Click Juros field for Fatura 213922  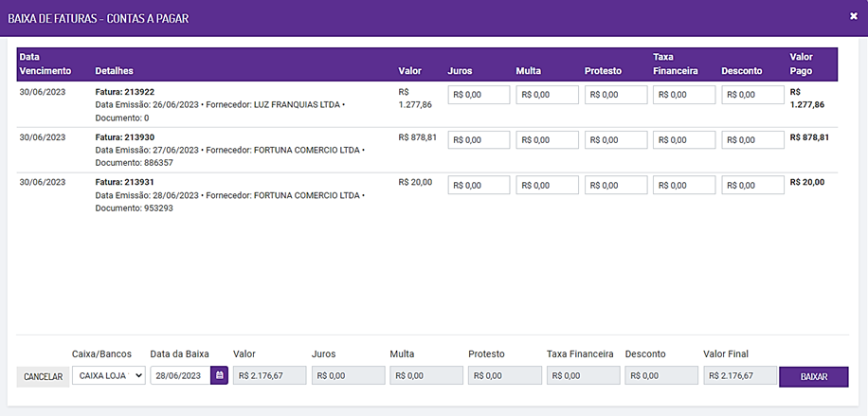point(479,95)
